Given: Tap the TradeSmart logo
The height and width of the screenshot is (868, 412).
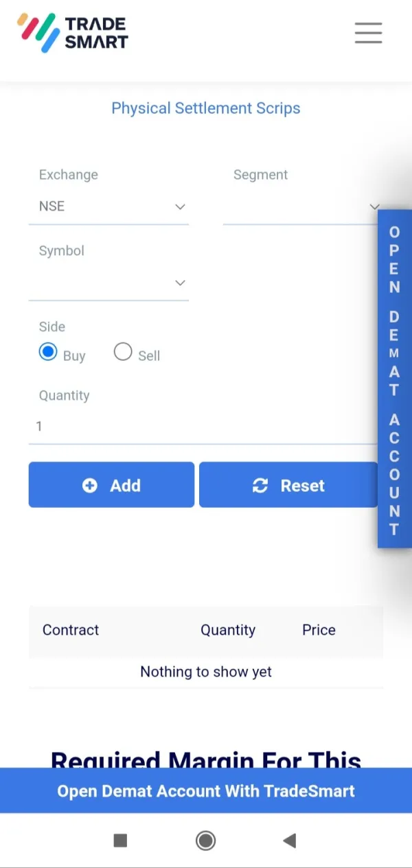Looking at the screenshot, I should pyautogui.click(x=73, y=33).
